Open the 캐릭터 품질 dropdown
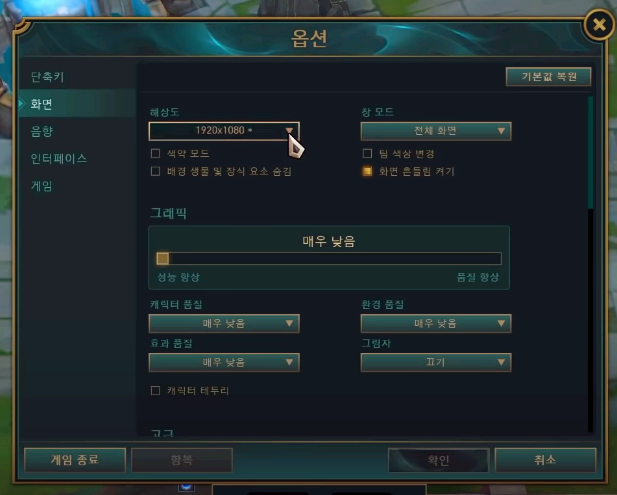617x495 pixels. point(224,323)
